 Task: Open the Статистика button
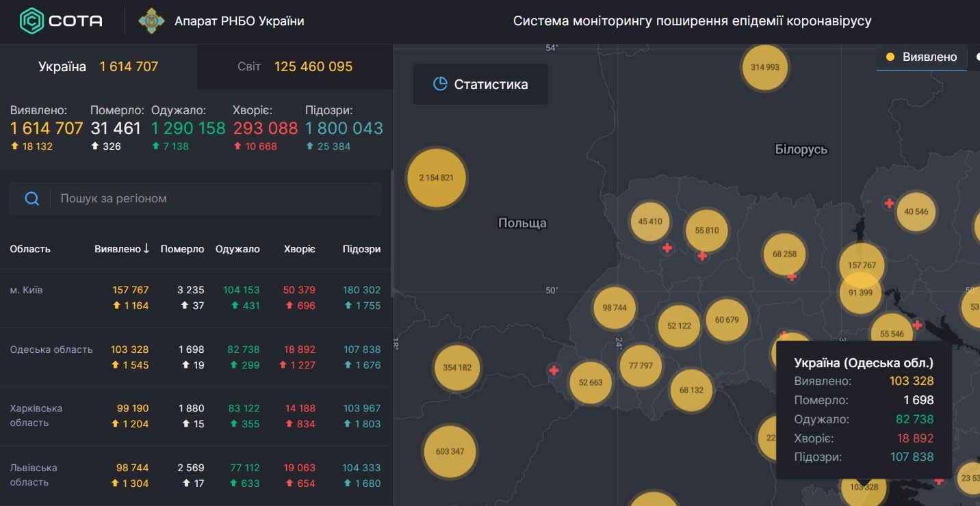pos(480,84)
